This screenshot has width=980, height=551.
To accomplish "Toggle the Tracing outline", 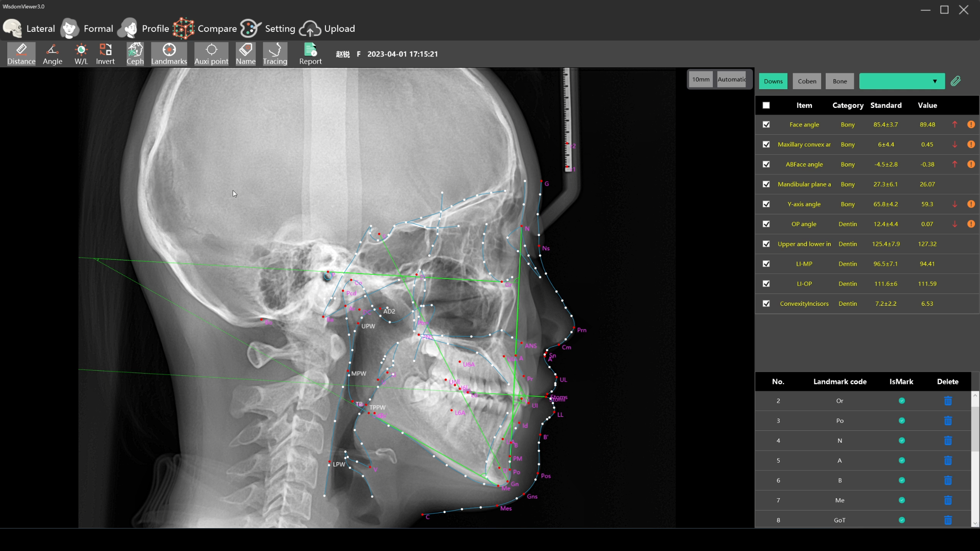I will pos(275,54).
